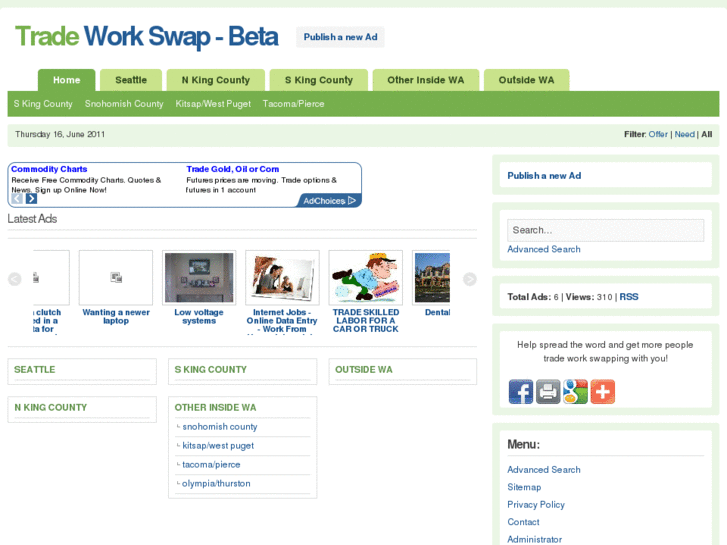727x545 pixels.
Task: Click the printer icon in share box
Action: tap(548, 391)
